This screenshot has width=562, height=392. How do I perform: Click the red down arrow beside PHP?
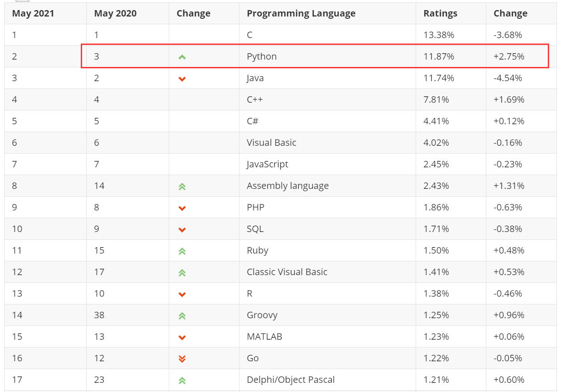click(182, 208)
